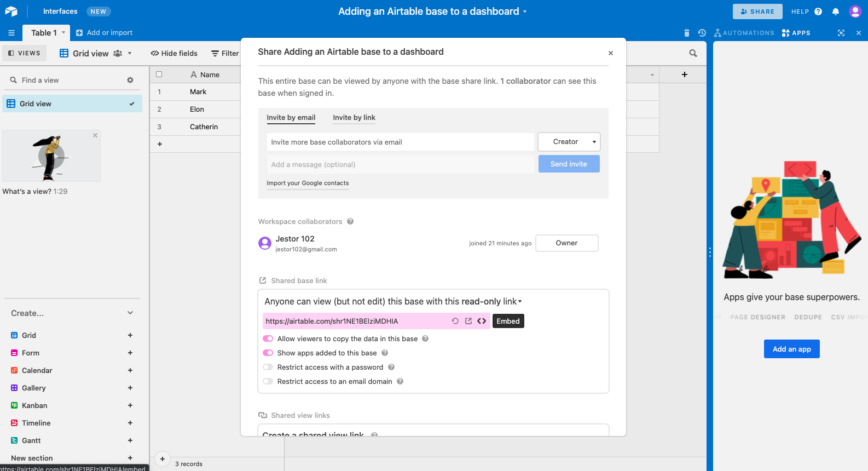Show help for show apps option
This screenshot has width=868, height=471.
pos(385,353)
